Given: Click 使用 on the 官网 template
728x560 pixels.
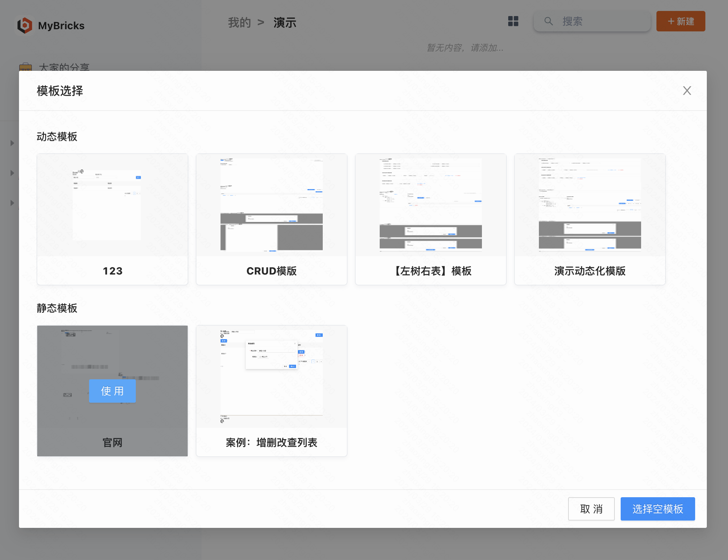Looking at the screenshot, I should coord(112,391).
